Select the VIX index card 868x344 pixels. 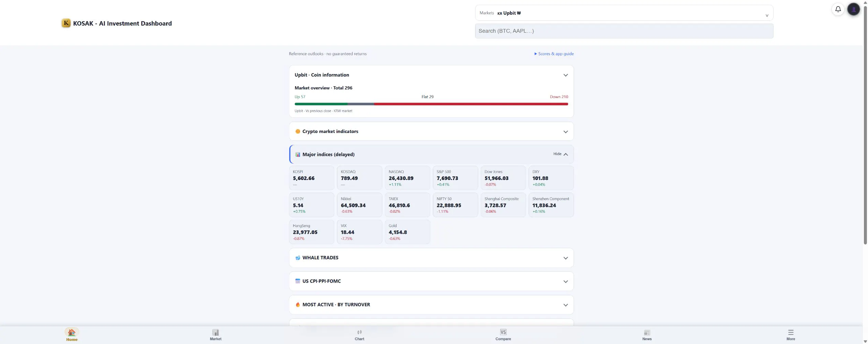coord(359,232)
